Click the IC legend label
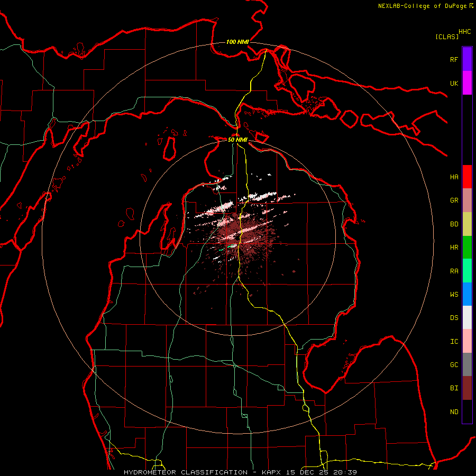The width and height of the screenshot is (476, 476). tap(454, 342)
